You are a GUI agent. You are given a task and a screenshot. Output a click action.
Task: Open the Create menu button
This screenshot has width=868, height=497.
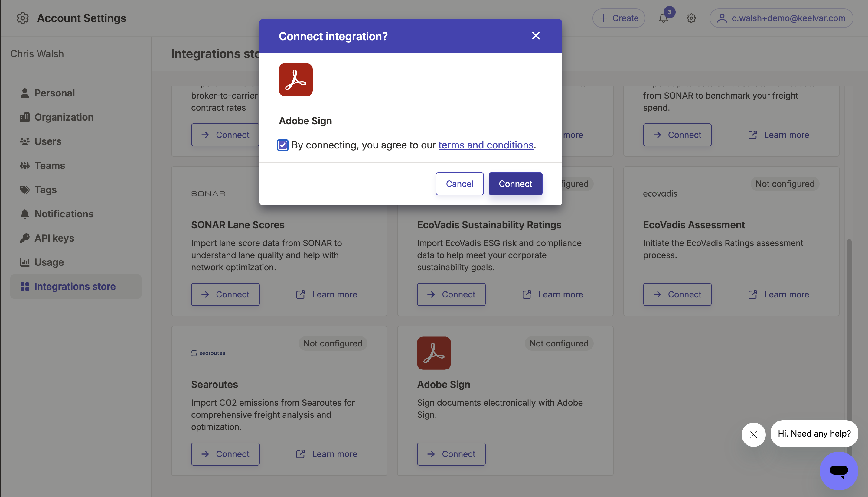pos(618,18)
